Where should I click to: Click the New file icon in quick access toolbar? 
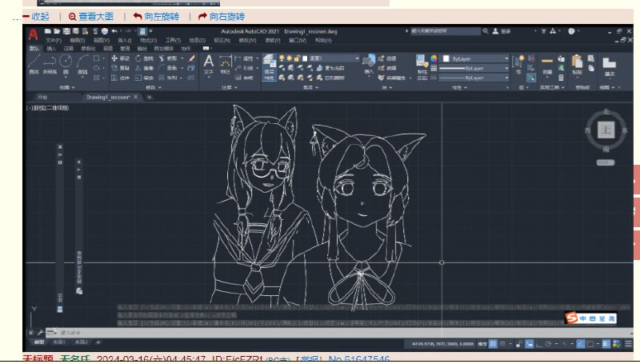tap(48, 31)
